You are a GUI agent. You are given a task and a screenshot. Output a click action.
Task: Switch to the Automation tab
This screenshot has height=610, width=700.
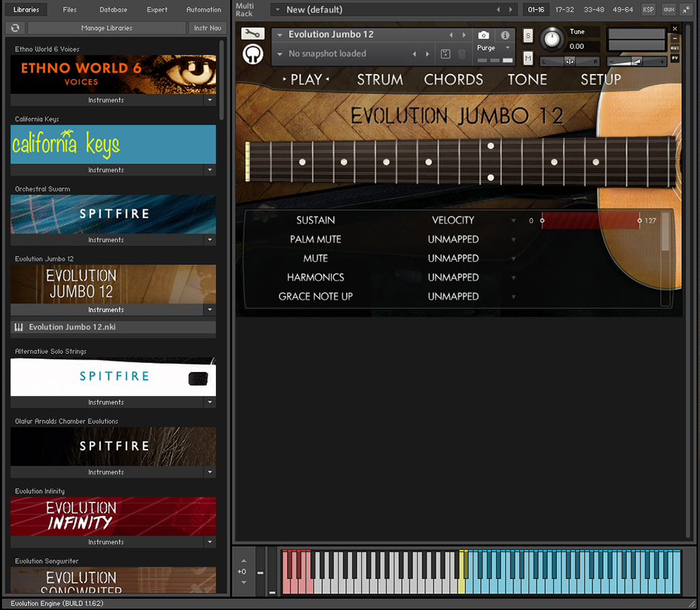[203, 9]
